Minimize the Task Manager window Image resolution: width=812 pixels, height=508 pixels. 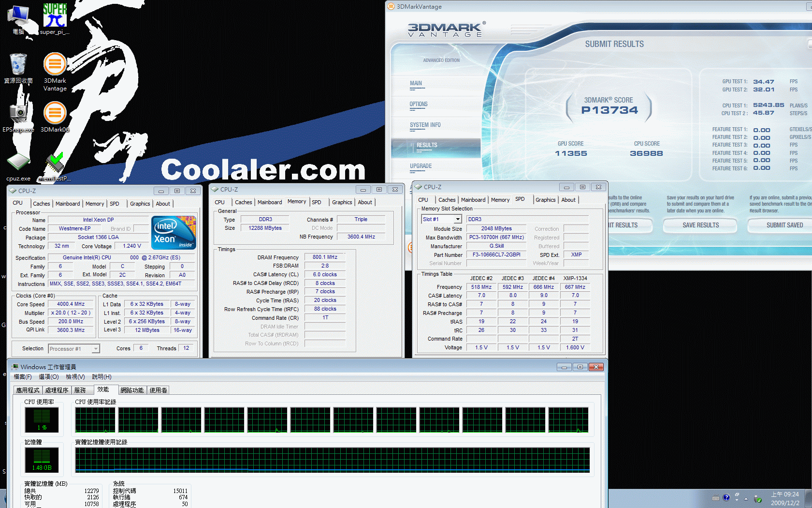point(564,367)
